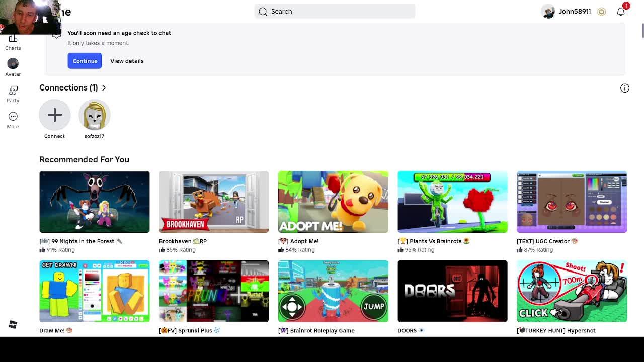Open the Robux coin icon
644x362 pixels.
point(601,12)
